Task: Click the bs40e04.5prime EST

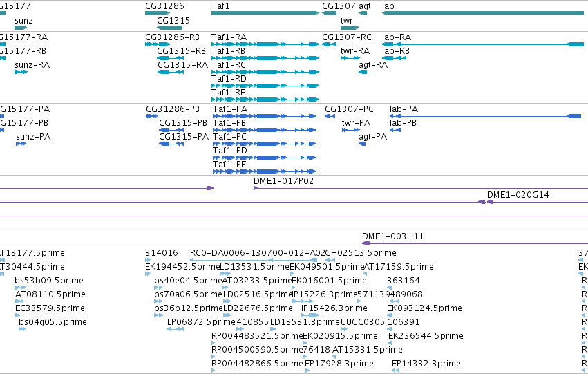Action: [158, 288]
